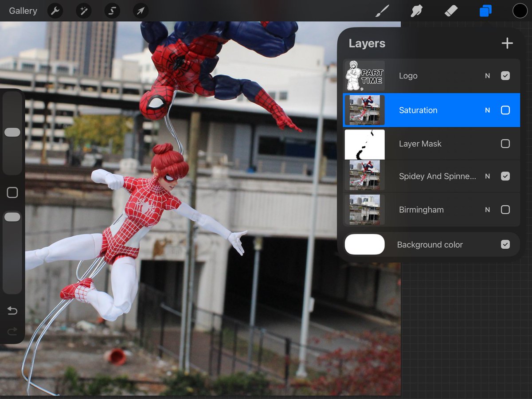The width and height of the screenshot is (532, 399).
Task: Open blend mode of Spidey And Spinneret layer
Action: point(487,176)
